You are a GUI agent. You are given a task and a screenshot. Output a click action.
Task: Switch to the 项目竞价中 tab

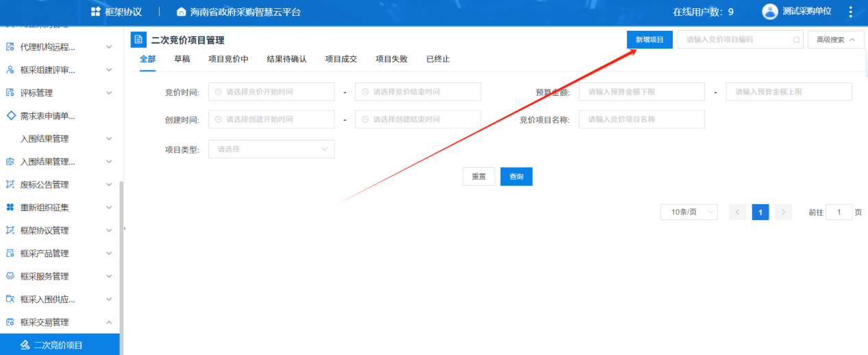228,59
